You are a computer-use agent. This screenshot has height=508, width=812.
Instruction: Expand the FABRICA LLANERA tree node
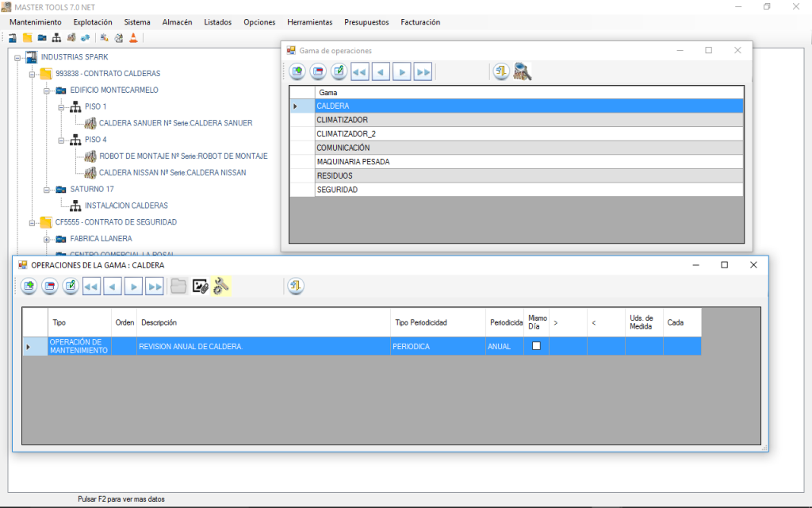47,239
